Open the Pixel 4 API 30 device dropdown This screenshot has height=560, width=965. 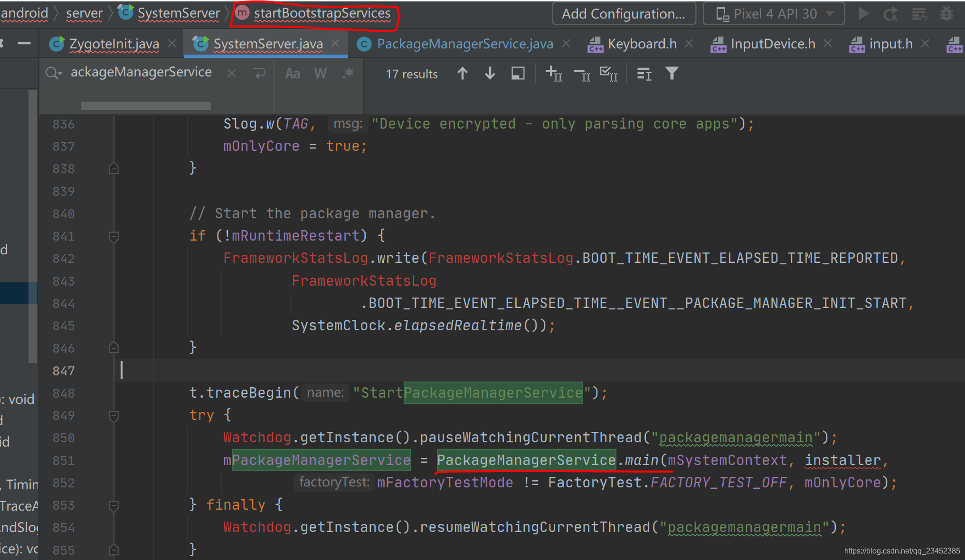coord(774,14)
